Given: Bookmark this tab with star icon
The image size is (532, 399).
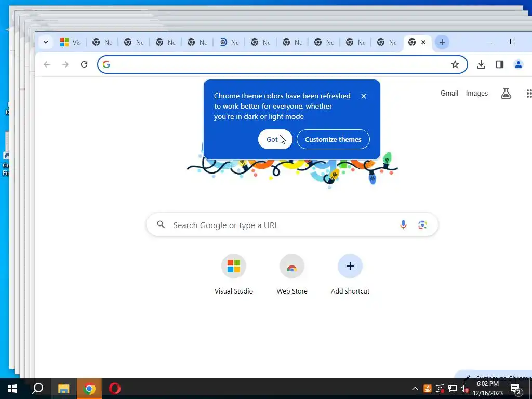Looking at the screenshot, I should tap(455, 64).
